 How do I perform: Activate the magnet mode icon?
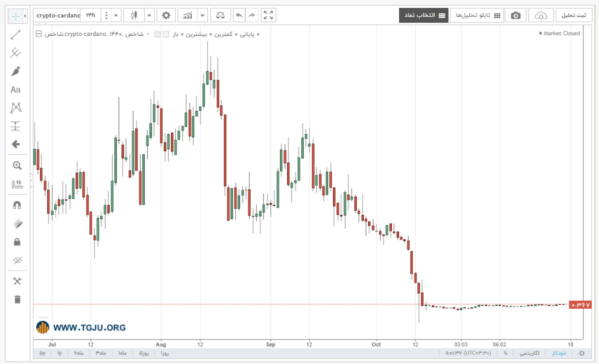tap(17, 205)
